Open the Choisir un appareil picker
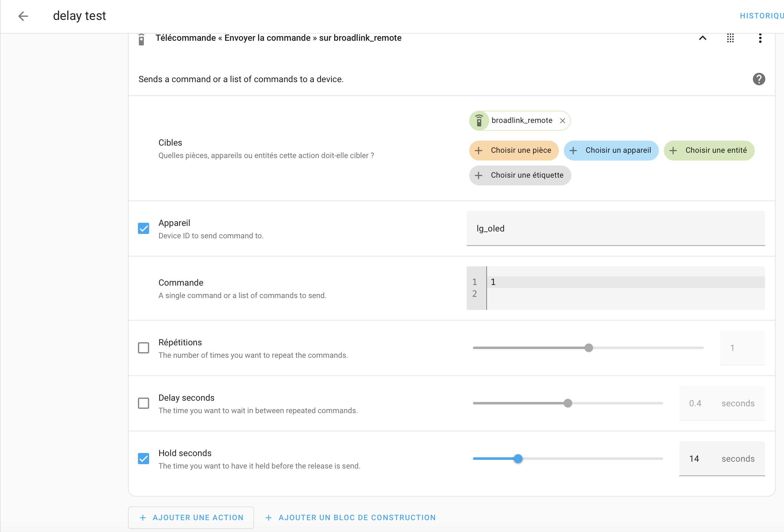Image resolution: width=784 pixels, height=532 pixels. (611, 150)
